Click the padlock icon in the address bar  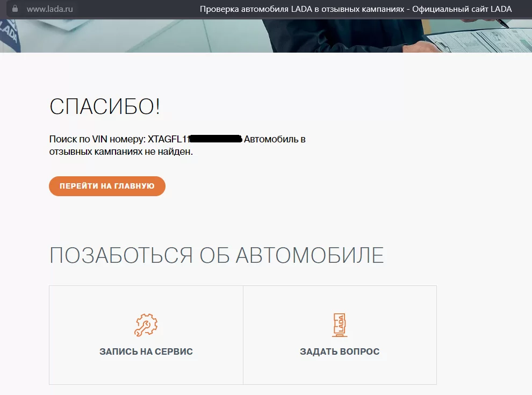(15, 9)
